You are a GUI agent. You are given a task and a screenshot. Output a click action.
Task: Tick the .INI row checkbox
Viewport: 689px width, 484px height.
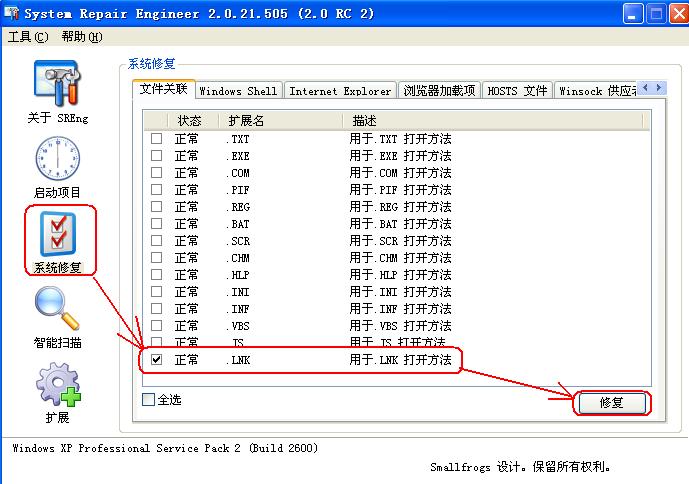(156, 292)
